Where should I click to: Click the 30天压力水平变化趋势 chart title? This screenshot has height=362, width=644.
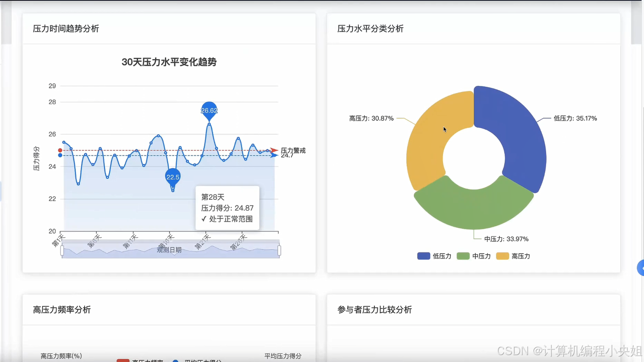[169, 62]
